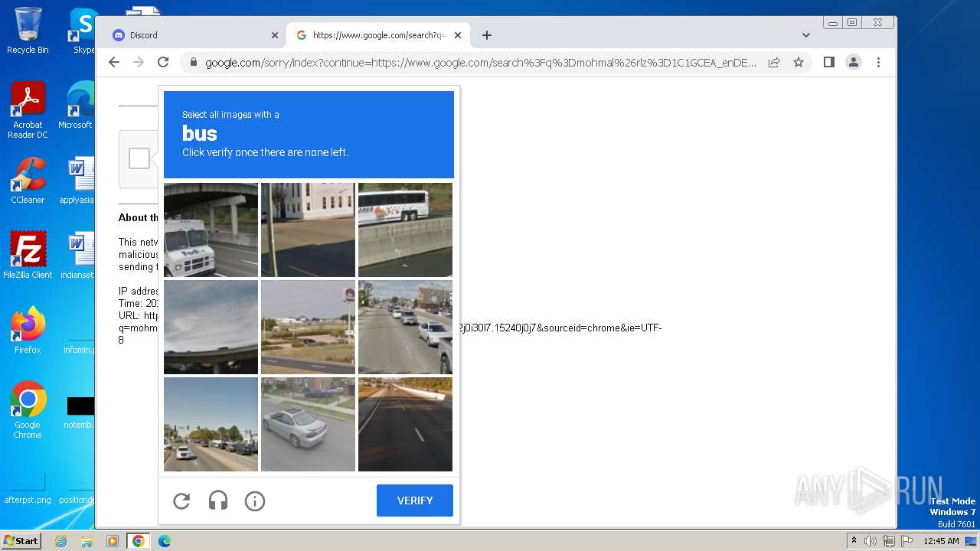Viewport: 980px width, 551px height.
Task: Get an audio challenge via headphones icon
Action: click(218, 501)
